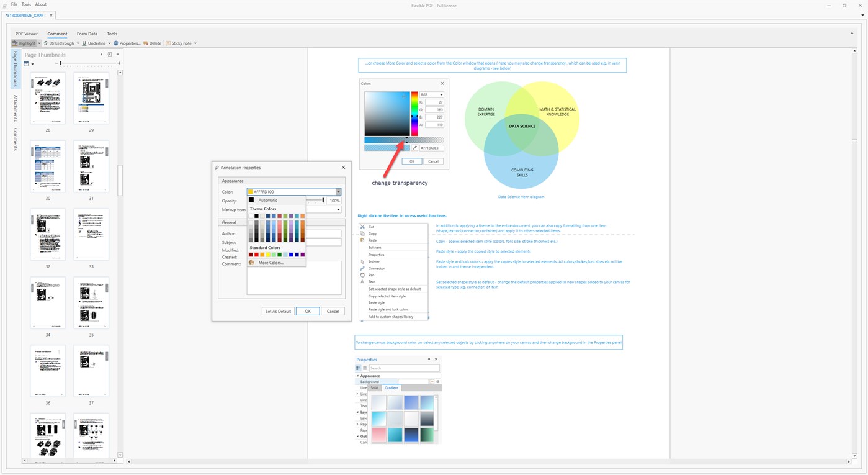Click the Author input field

point(294,233)
